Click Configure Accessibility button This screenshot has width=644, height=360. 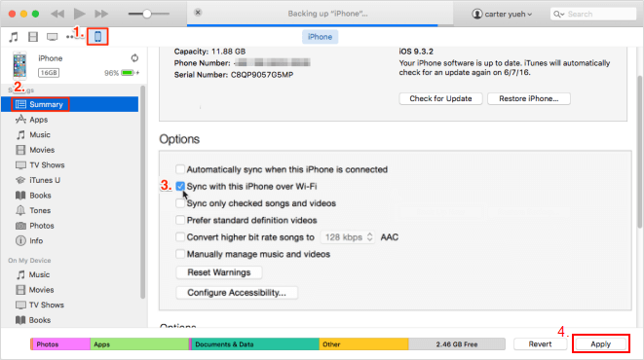click(237, 293)
